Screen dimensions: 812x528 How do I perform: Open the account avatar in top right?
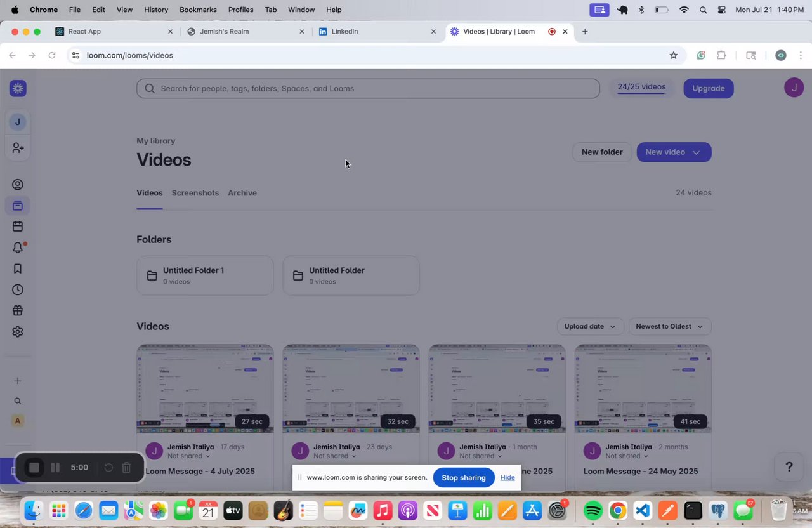(x=794, y=88)
